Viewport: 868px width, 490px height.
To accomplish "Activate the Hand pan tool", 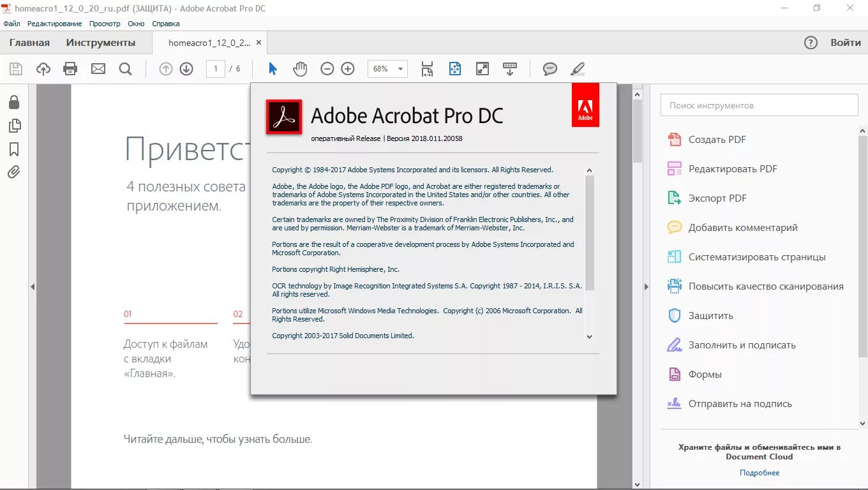I will [x=300, y=69].
